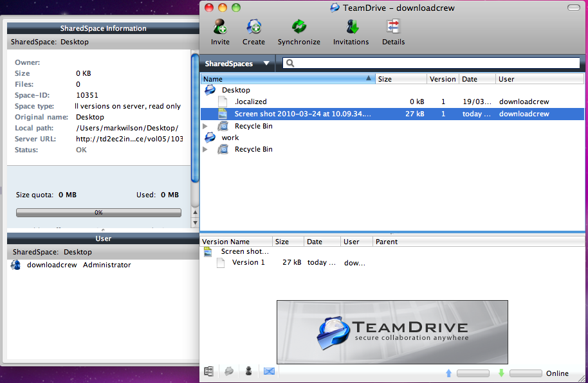588x383 pixels.
Task: Click the Local path /Users/markwilson/Desktop/
Action: [x=127, y=128]
